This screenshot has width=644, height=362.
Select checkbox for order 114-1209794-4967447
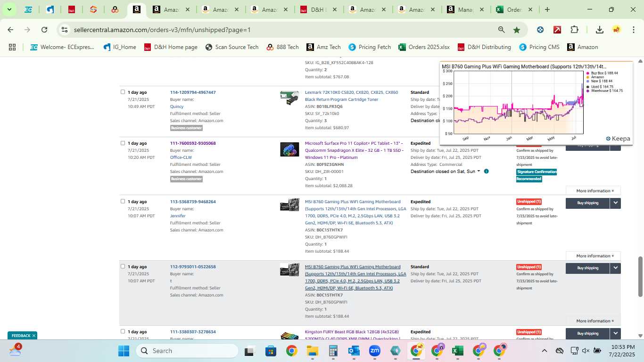tap(123, 92)
